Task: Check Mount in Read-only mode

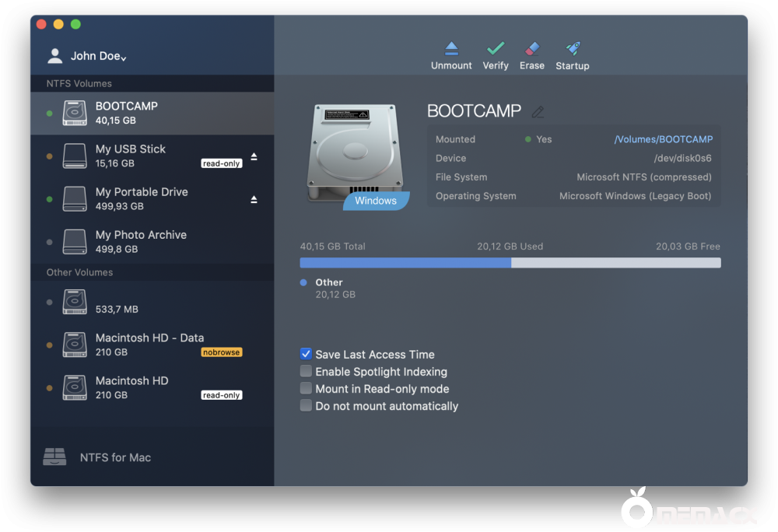Action: point(307,389)
